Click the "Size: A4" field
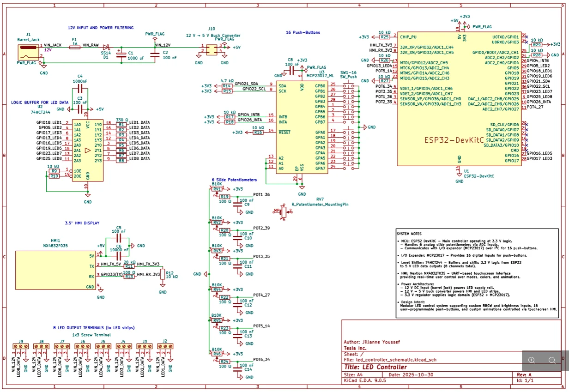Viewport: 569px width, 392px height. point(354,374)
